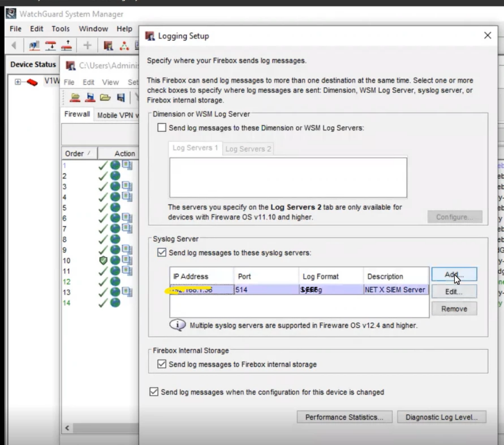Open the Edit menu in WatchGuard System Manager
This screenshot has height=445, width=504.
37,29
